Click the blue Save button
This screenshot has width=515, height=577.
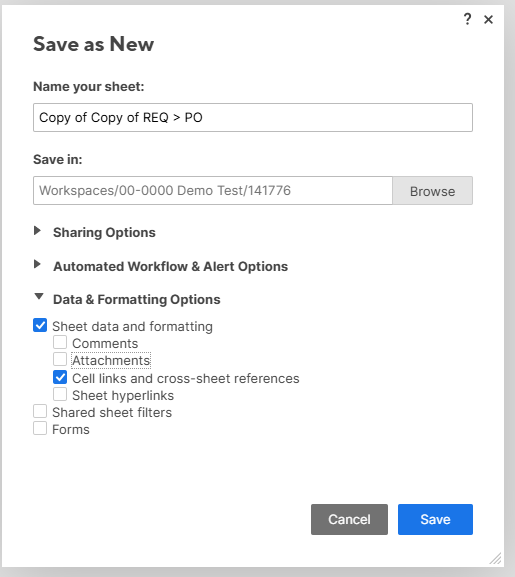pyautogui.click(x=435, y=519)
